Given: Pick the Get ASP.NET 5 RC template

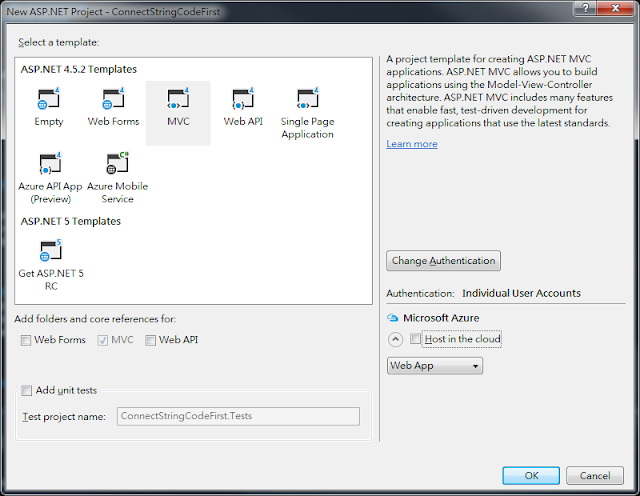Looking at the screenshot, I should (51, 265).
